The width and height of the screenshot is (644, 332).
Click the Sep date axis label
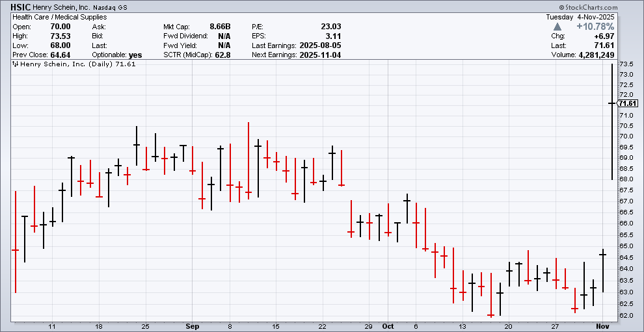click(192, 326)
